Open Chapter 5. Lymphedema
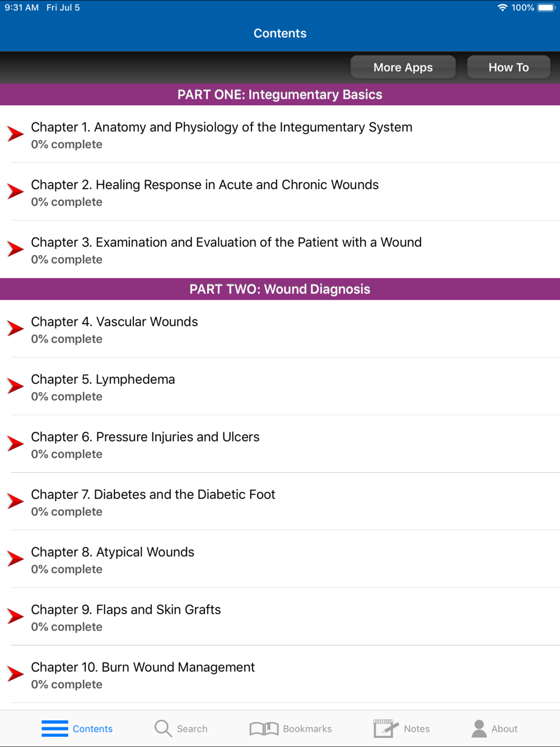The height and width of the screenshot is (747, 560). pyautogui.click(x=280, y=386)
